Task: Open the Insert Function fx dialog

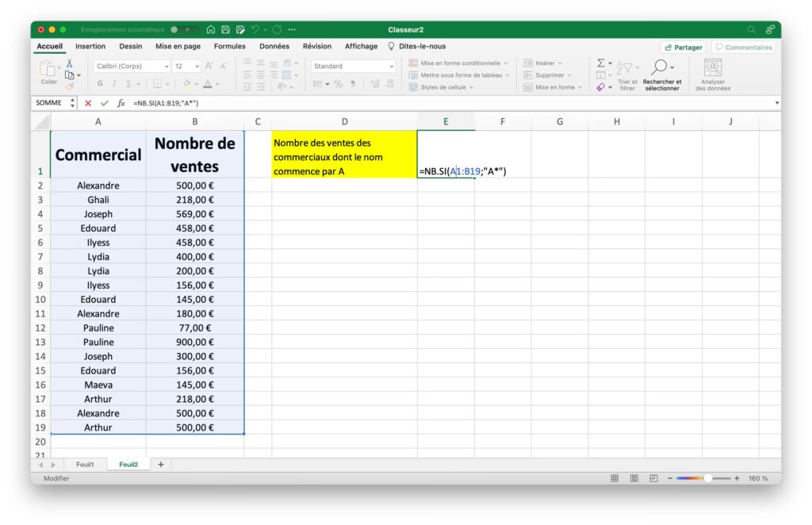Action: tap(121, 103)
